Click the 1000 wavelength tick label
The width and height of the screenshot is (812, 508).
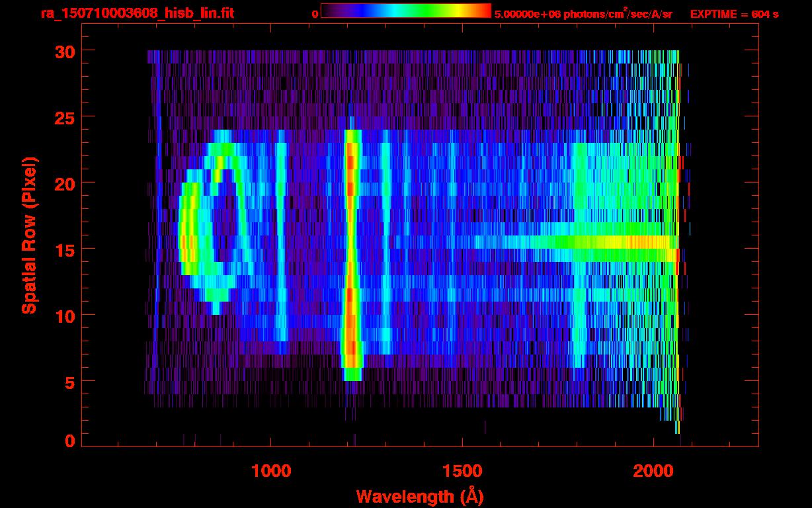pyautogui.click(x=271, y=471)
